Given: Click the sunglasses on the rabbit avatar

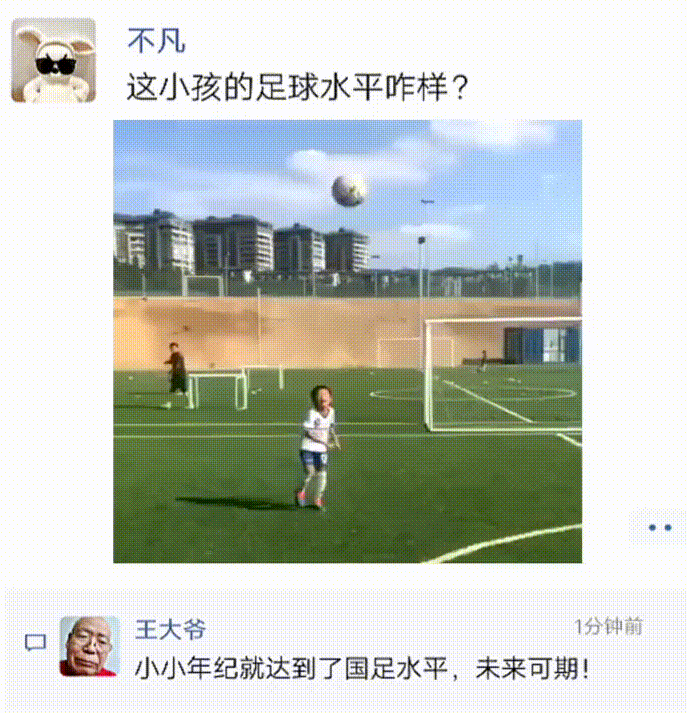Looking at the screenshot, I should tap(55, 65).
